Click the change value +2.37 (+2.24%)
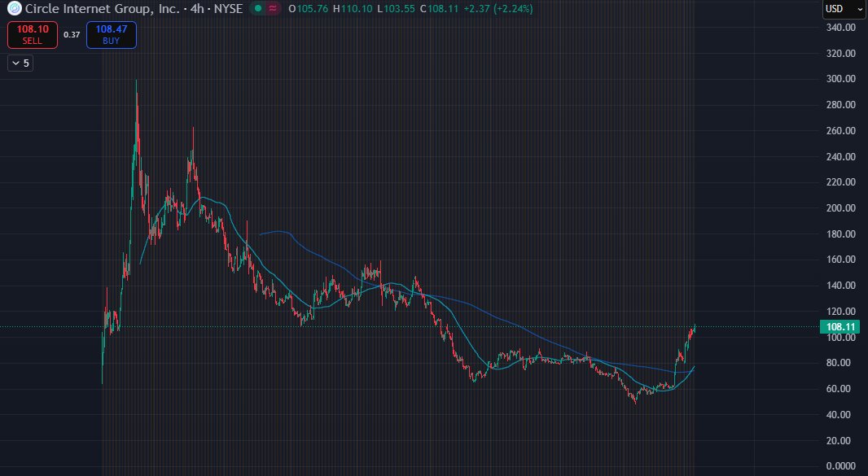 [x=498, y=9]
